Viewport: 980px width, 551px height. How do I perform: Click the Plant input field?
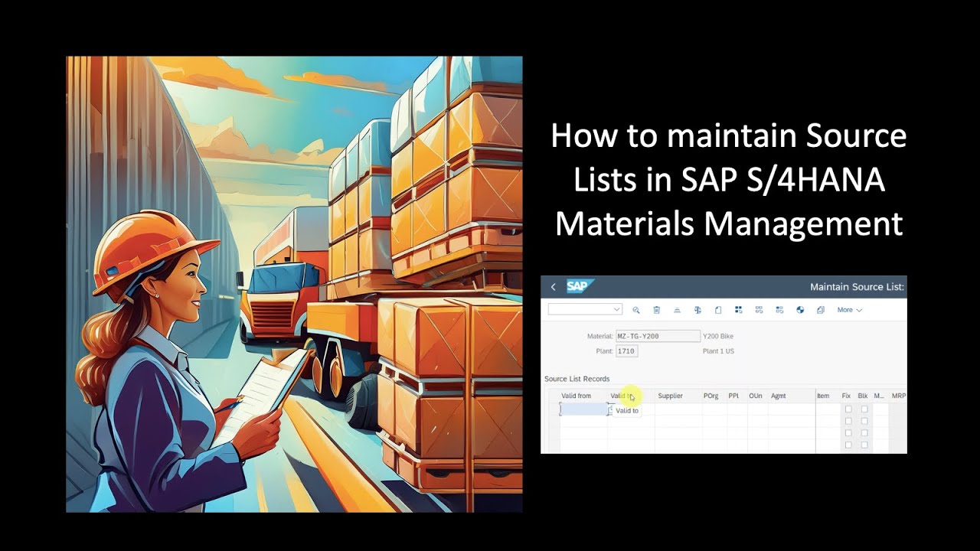[x=627, y=351]
